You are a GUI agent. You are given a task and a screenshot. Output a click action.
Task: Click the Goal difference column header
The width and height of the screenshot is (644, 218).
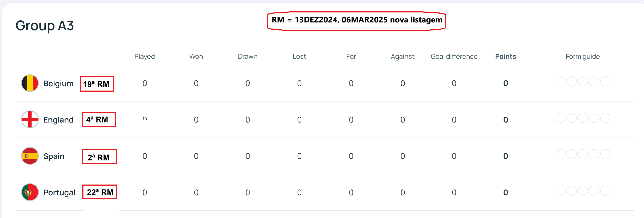(454, 56)
